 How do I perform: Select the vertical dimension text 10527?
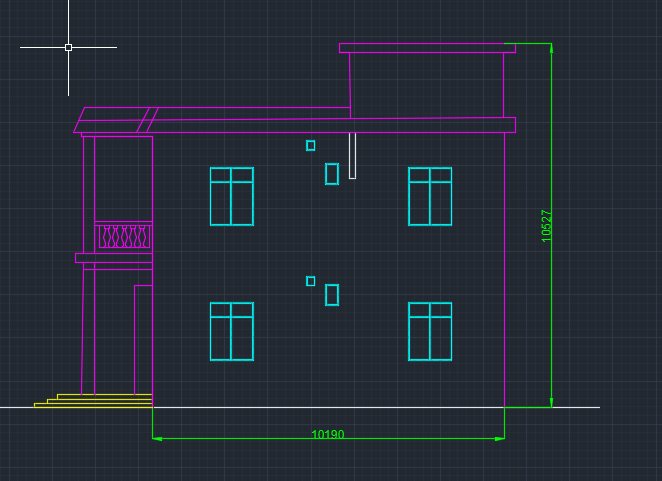(x=546, y=226)
